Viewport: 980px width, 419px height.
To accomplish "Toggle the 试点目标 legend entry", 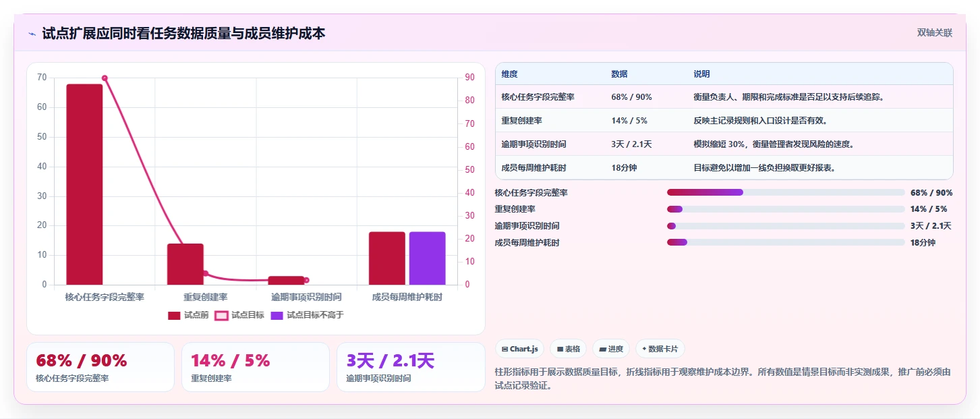I will coord(239,315).
